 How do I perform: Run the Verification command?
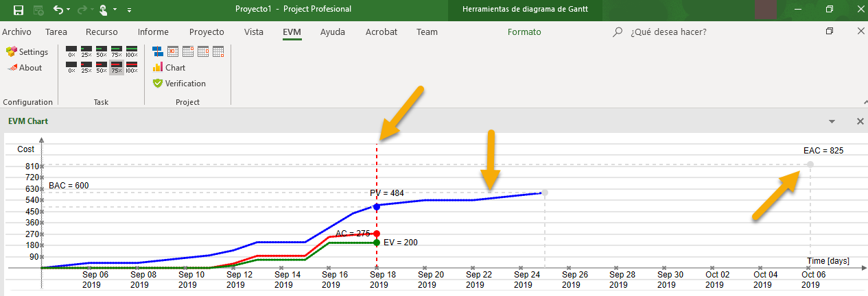point(179,84)
